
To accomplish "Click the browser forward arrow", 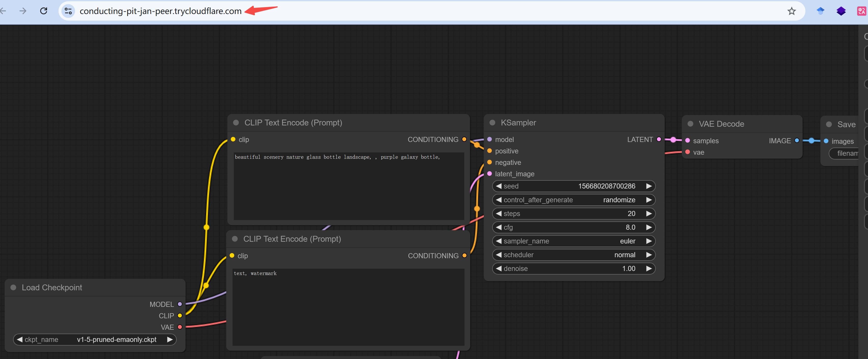I will [x=23, y=11].
